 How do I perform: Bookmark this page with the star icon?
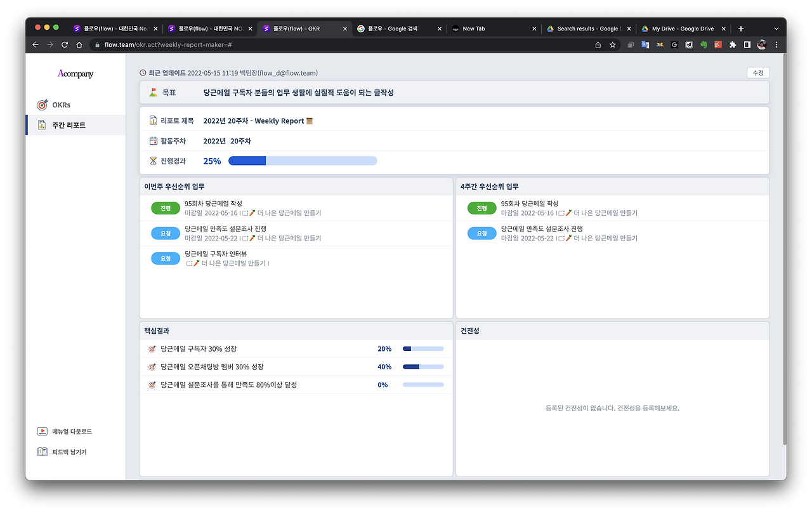613,45
